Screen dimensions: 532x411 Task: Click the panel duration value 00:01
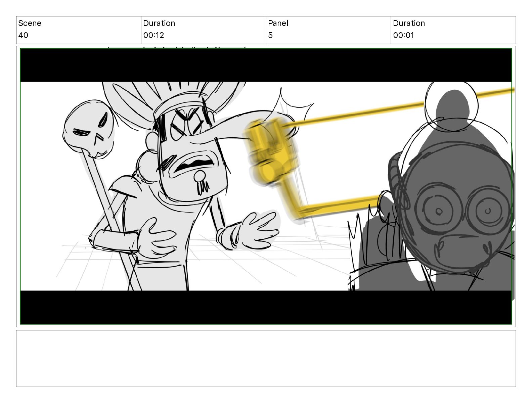click(x=403, y=35)
